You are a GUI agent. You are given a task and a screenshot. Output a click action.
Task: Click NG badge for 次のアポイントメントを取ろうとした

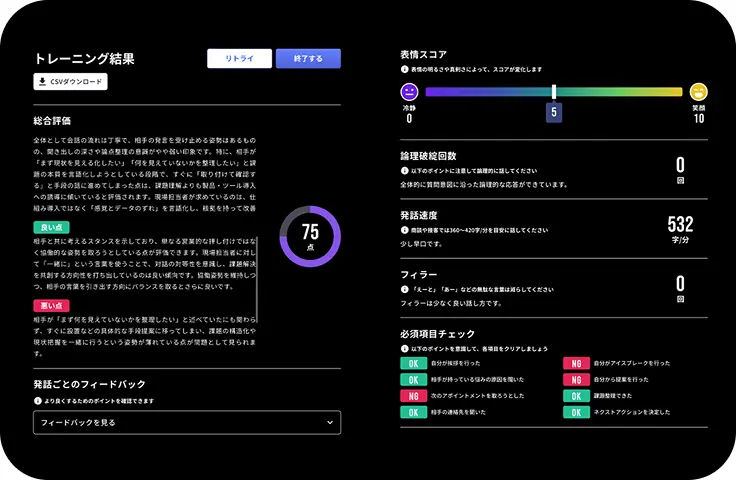pos(414,396)
